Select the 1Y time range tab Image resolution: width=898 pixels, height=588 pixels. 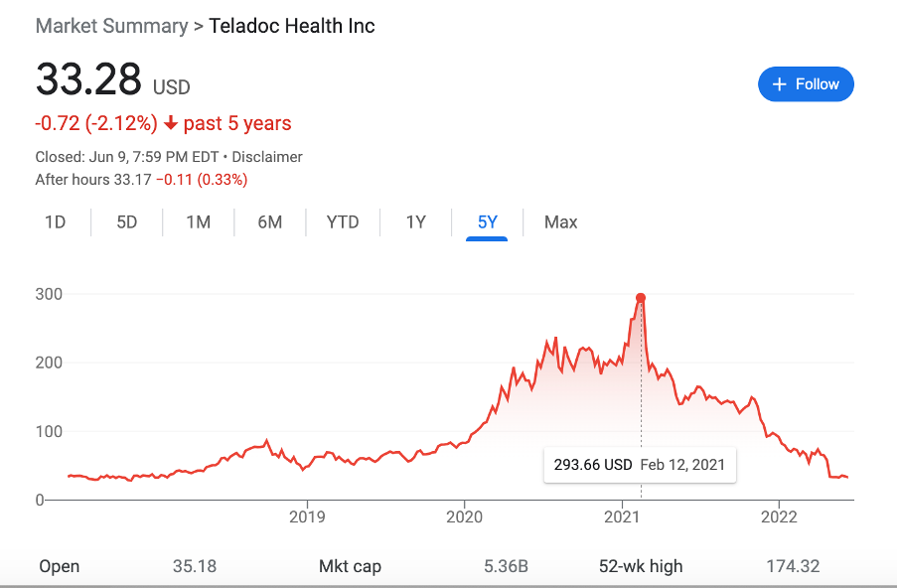[x=415, y=222]
